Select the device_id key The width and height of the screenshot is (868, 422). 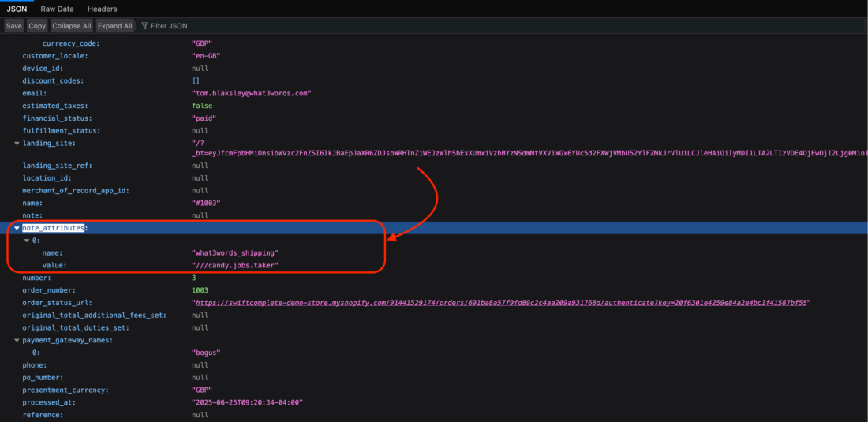click(x=43, y=69)
